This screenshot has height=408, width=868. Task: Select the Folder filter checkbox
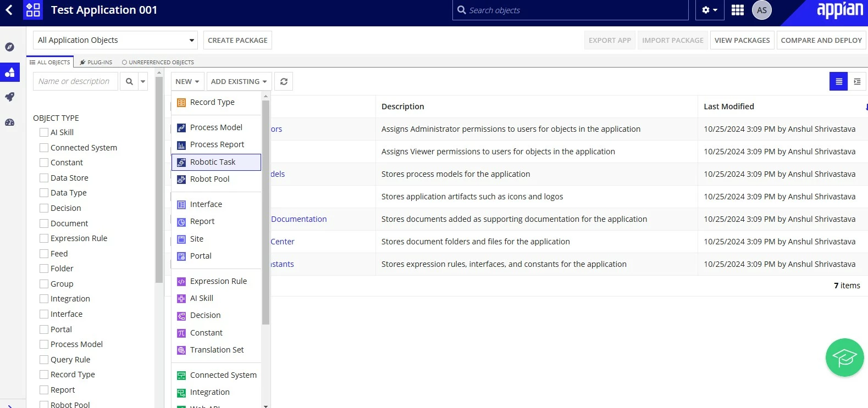(44, 269)
